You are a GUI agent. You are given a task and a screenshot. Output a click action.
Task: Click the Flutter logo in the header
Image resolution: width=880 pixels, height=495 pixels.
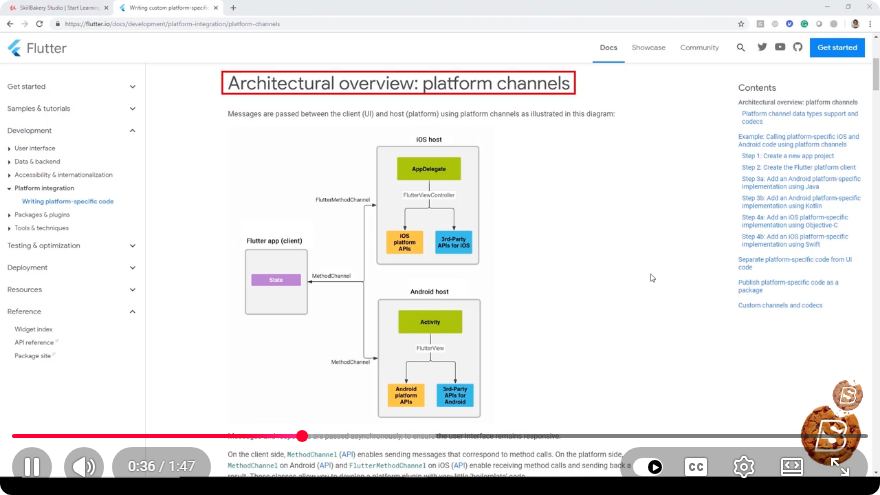37,48
